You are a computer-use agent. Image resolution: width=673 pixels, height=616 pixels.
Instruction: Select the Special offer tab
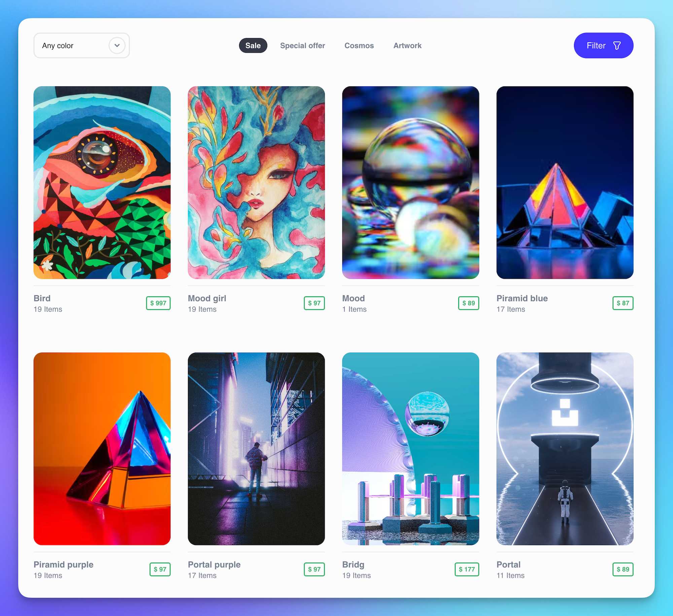point(303,46)
